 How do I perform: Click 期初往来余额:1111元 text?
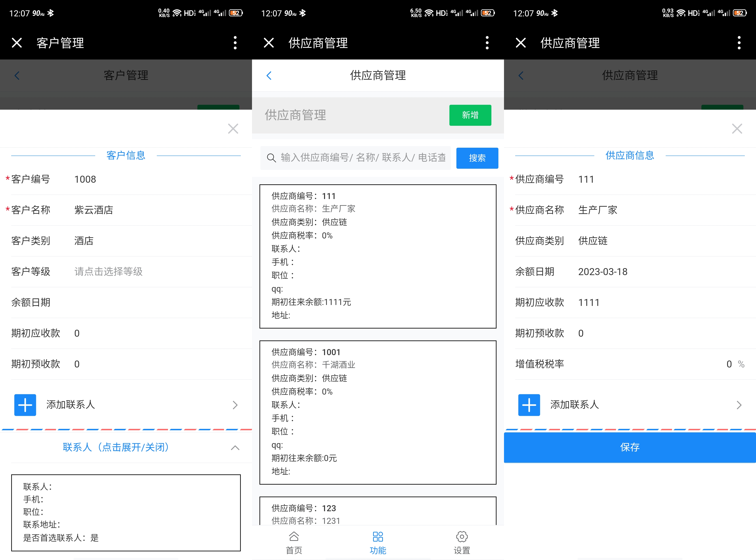tap(311, 302)
